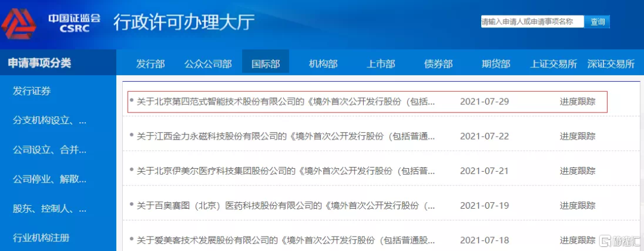
Task: Select 发行证券 in the sidebar
Action: coord(32,91)
